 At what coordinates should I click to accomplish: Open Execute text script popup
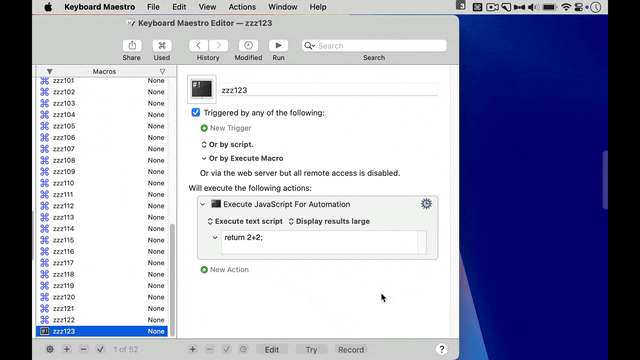[245, 221]
